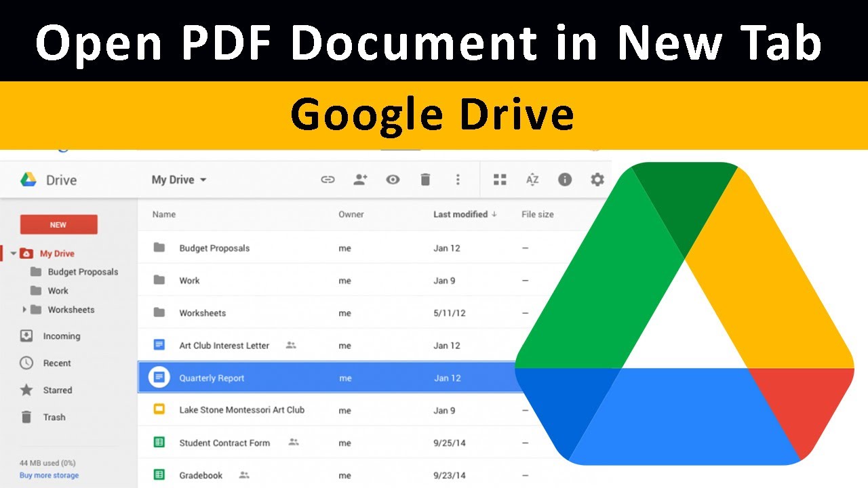Screen dimensions: 868x488
Task: Select Budget Proposals in sidebar tree
Action: click(83, 272)
